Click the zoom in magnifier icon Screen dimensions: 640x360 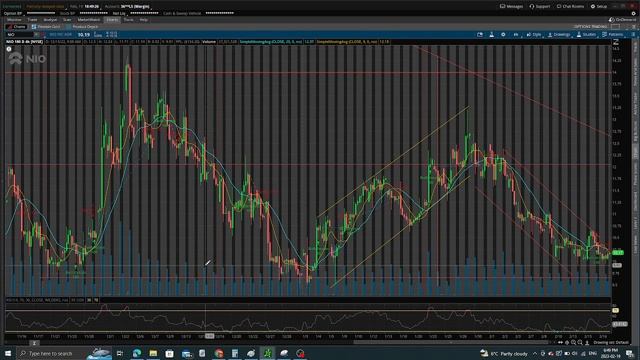pos(573,342)
